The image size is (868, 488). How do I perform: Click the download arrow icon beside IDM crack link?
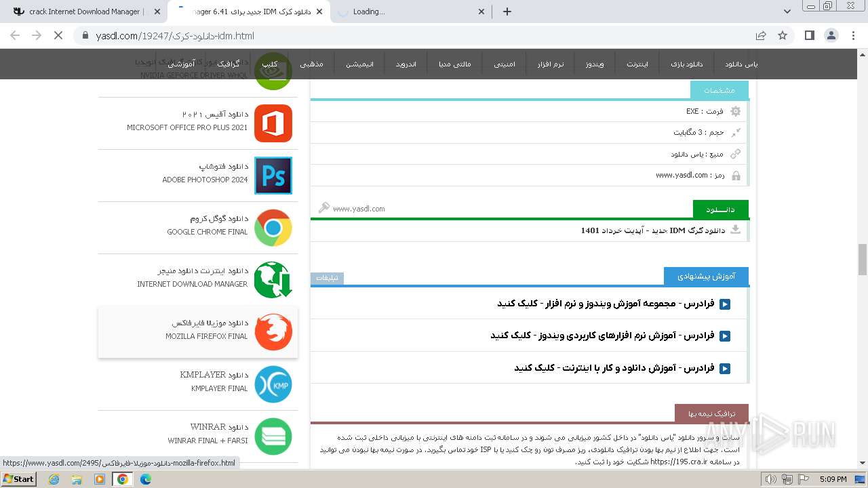(x=736, y=230)
